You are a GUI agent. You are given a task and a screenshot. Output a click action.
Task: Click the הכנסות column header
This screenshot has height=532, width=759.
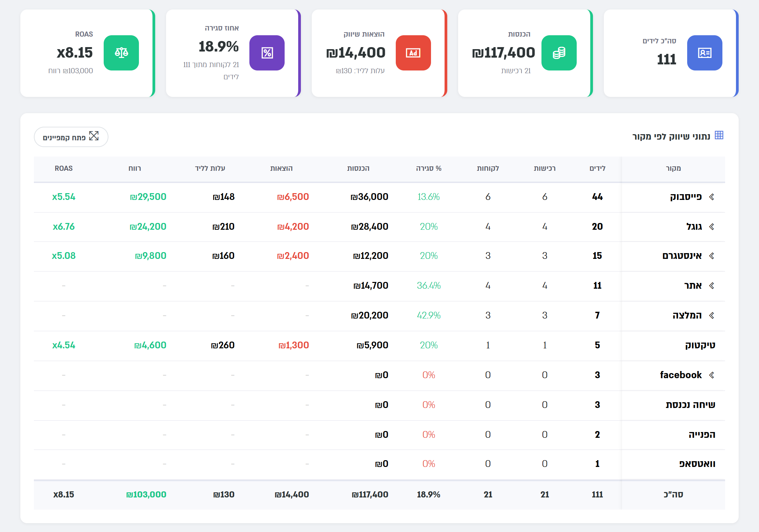358,168
